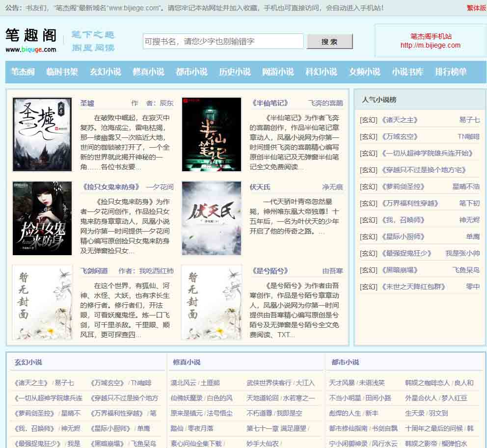The image size is (487, 448).
Task: Click the 是兮陌兮 placeholder cover image
Action: (x=212, y=302)
